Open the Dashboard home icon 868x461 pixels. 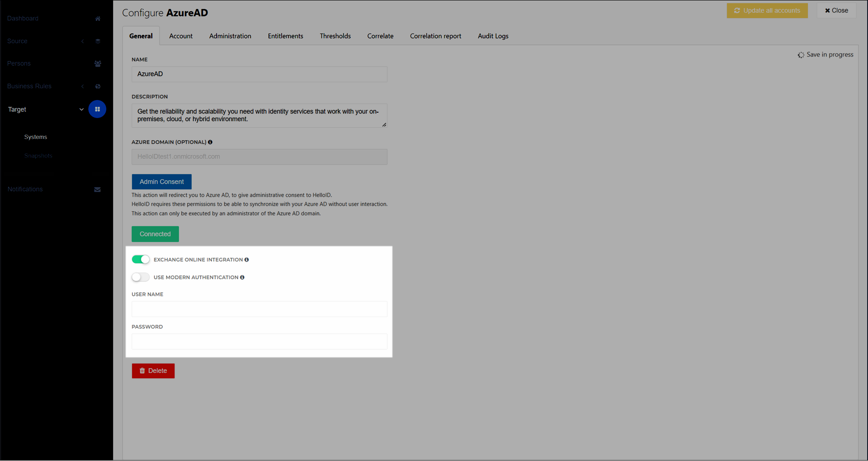click(x=98, y=19)
